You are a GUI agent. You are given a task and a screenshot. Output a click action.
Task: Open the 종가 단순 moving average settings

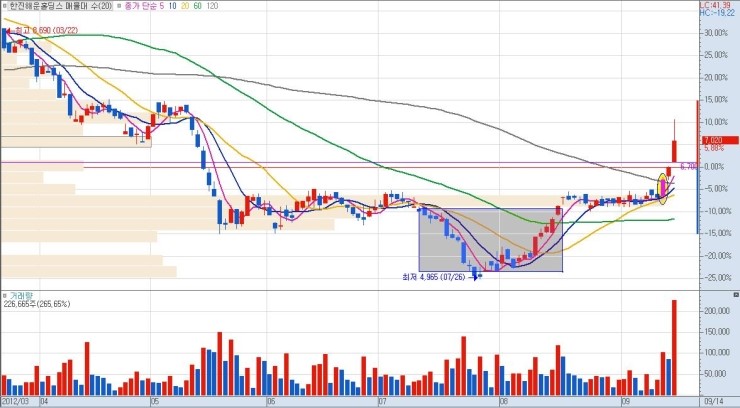pos(142,6)
